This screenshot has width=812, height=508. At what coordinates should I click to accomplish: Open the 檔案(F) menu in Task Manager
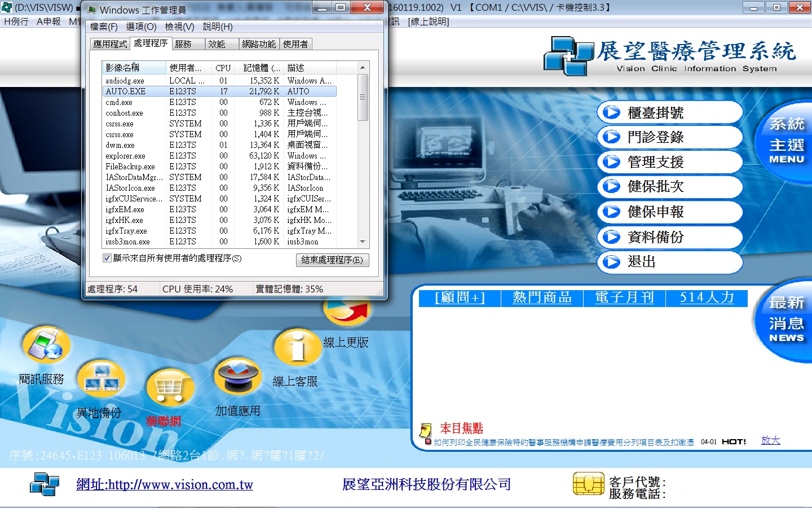(x=104, y=27)
